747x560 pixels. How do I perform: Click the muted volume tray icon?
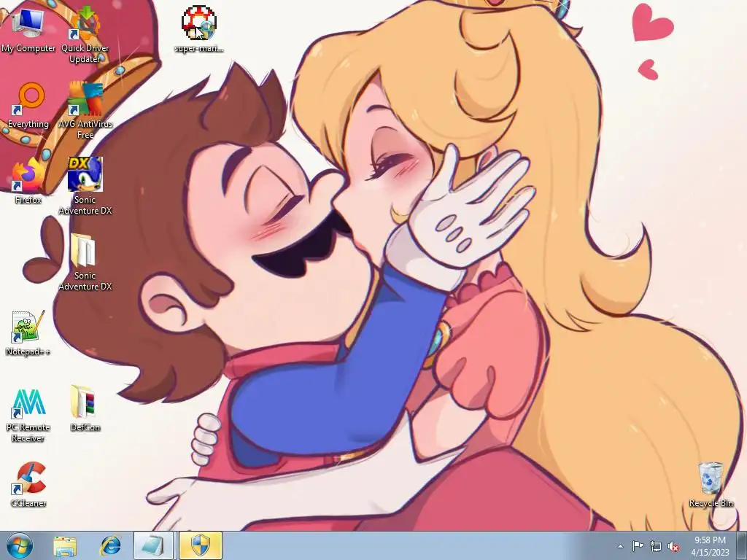pyautogui.click(x=673, y=546)
